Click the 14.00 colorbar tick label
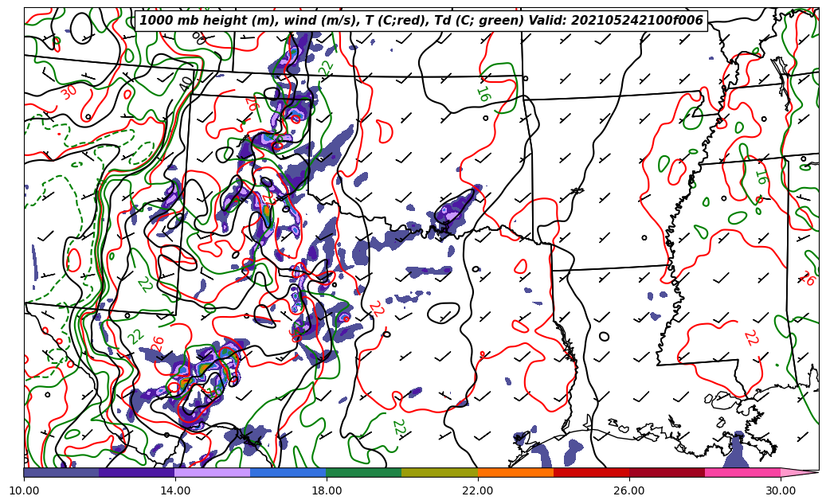The height and width of the screenshot is (504, 826). (175, 490)
